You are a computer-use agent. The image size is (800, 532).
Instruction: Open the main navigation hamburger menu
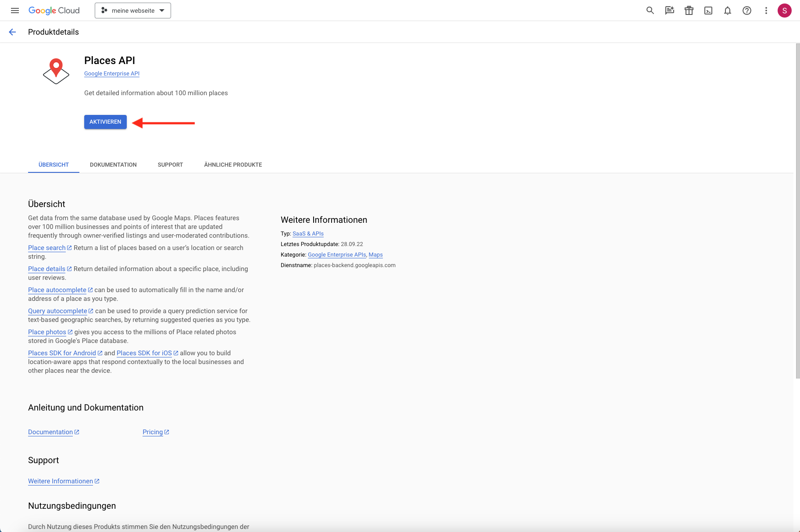click(x=15, y=11)
